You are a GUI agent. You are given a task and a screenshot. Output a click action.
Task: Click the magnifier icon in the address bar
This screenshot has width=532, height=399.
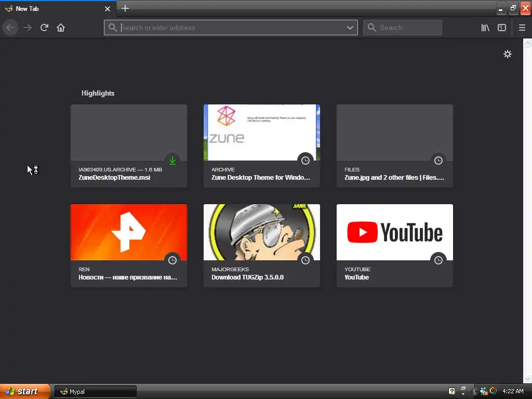tap(112, 28)
